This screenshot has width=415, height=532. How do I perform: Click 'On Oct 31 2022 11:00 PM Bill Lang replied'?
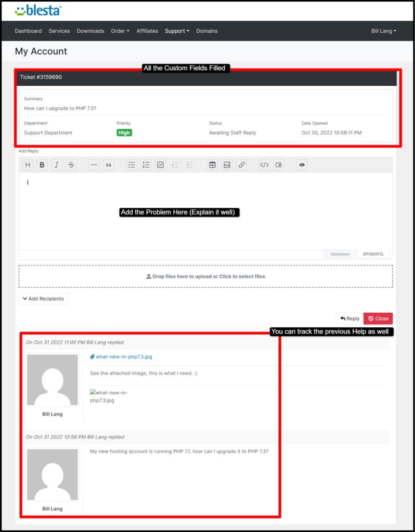(x=75, y=342)
